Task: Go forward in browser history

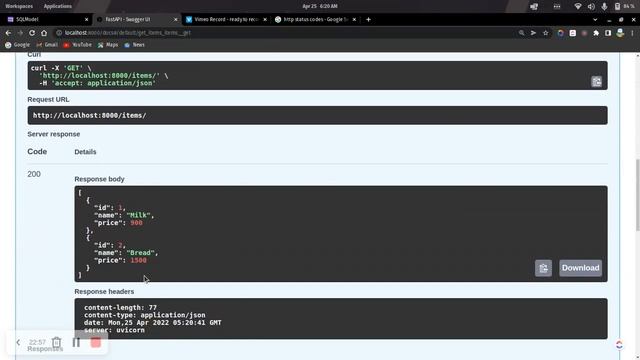Action: tap(20, 33)
